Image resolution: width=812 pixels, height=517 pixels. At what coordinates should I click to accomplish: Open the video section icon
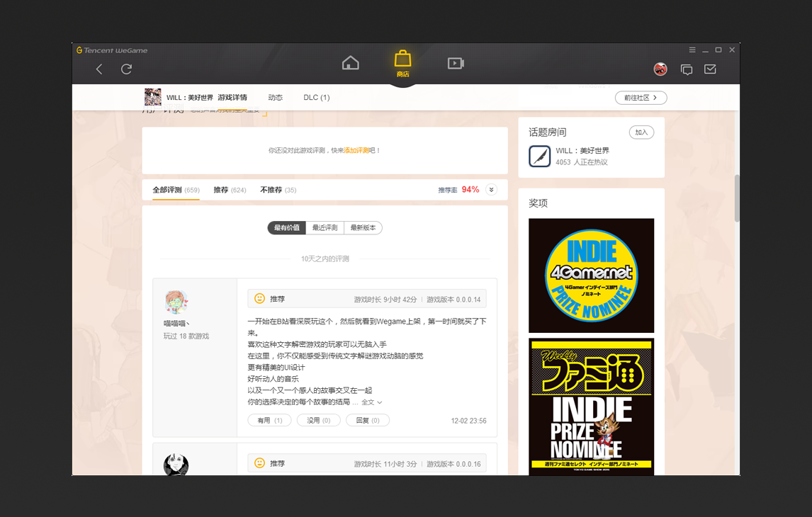[x=456, y=63]
